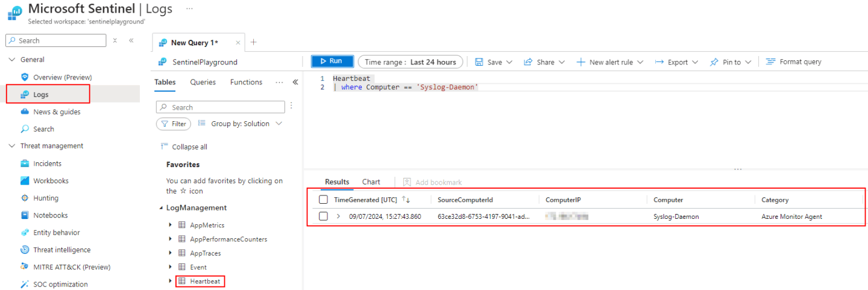This screenshot has height=290, width=868.
Task: Select the New Query 1* tab
Action: [194, 43]
